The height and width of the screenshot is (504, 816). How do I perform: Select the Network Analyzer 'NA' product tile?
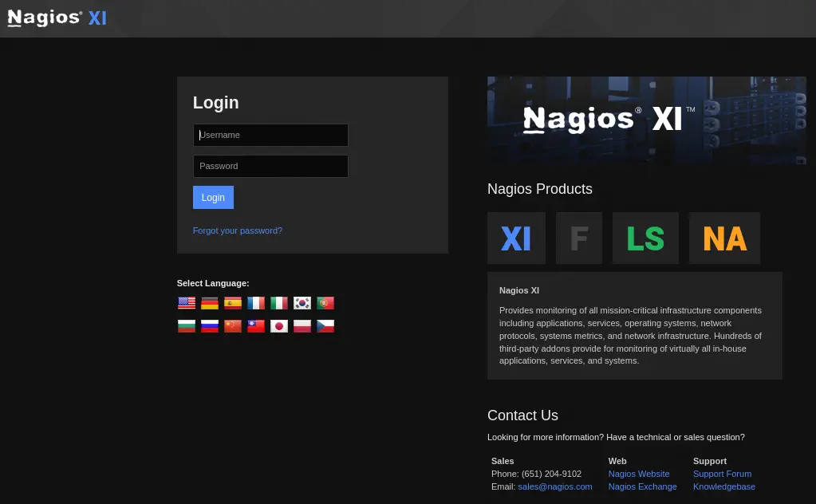click(x=724, y=238)
